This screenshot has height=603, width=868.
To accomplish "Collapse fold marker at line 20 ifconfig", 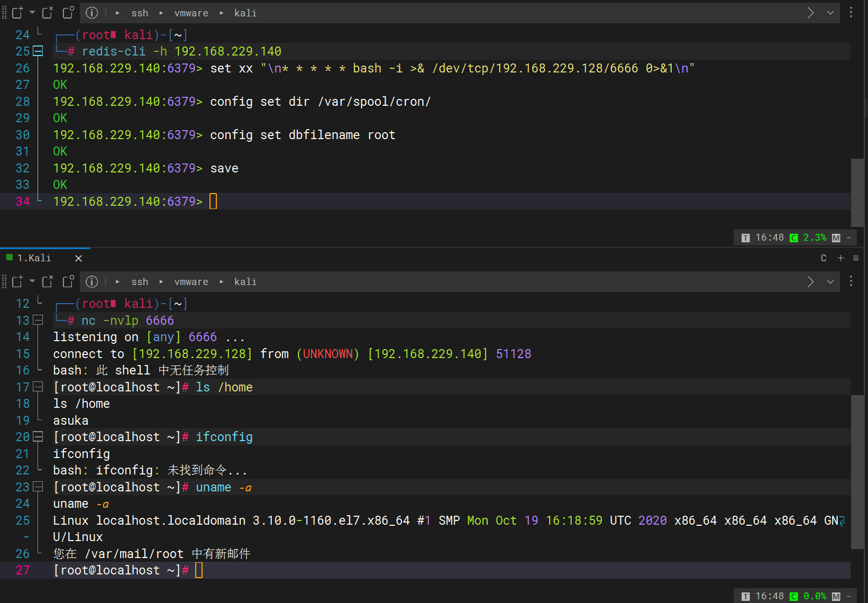I will [38, 437].
